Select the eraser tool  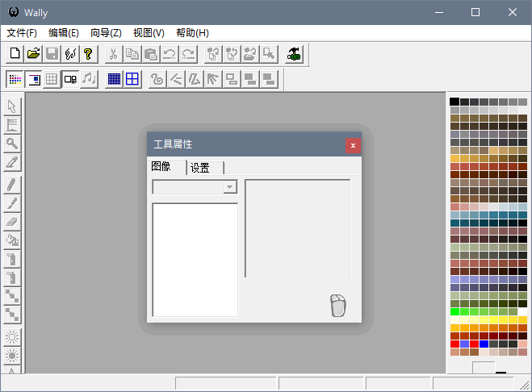coord(12,220)
